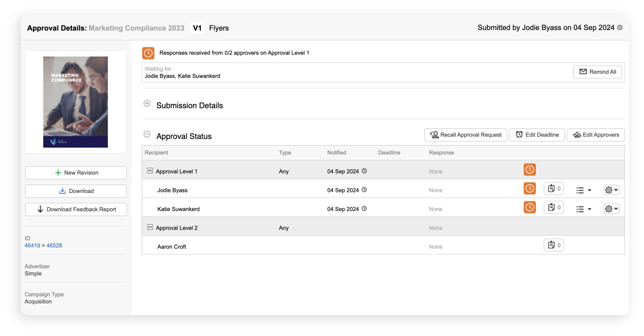Switch to the V1 version tab
The image size is (644, 336).
click(x=197, y=28)
